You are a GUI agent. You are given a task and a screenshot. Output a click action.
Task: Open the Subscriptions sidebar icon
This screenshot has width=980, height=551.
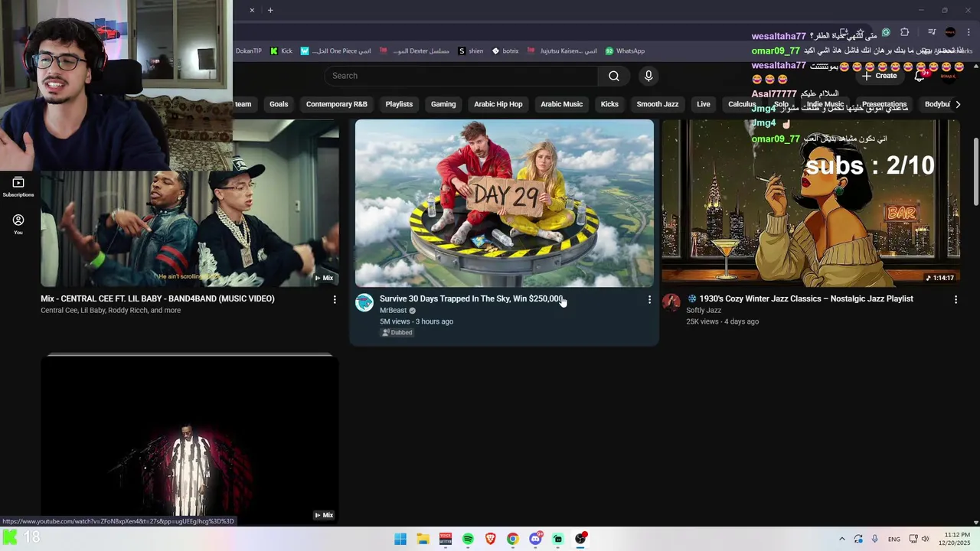point(18,187)
